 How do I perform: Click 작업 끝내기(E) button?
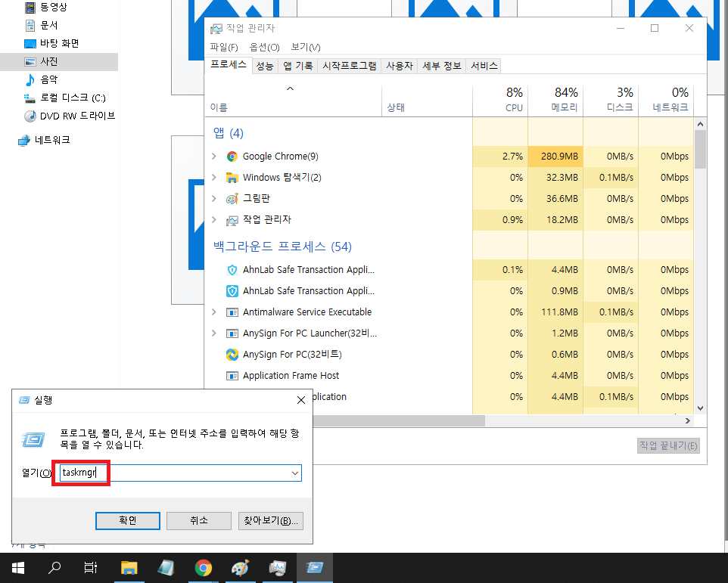coord(668,445)
